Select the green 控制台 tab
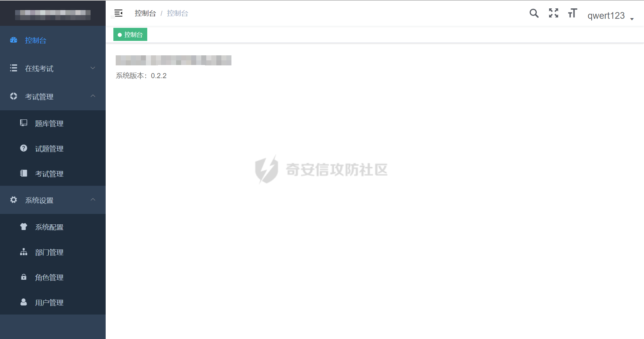 point(130,35)
